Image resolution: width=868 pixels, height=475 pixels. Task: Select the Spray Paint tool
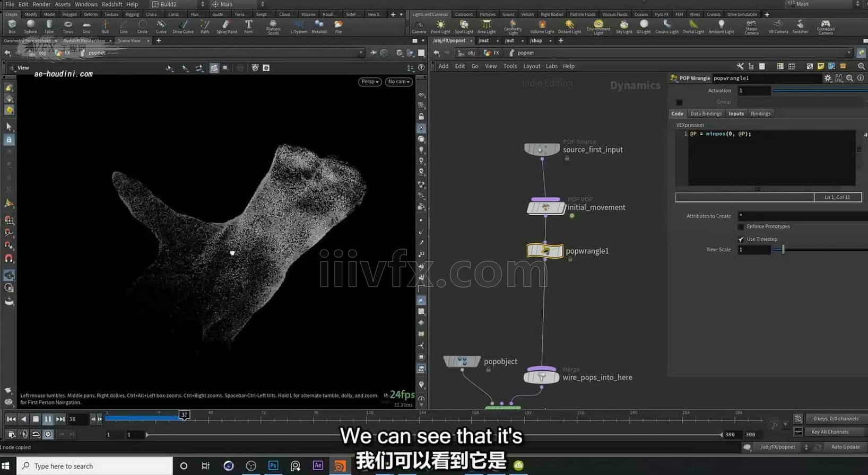(x=227, y=27)
